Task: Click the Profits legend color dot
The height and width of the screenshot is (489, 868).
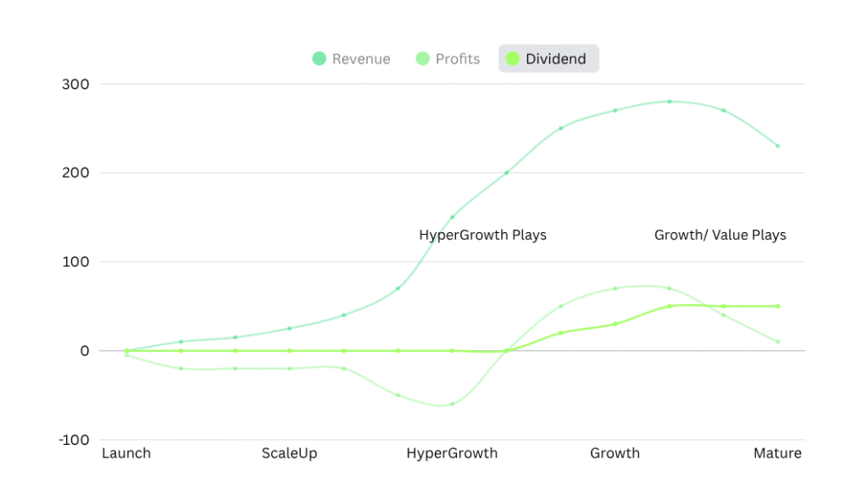Action: (x=422, y=58)
